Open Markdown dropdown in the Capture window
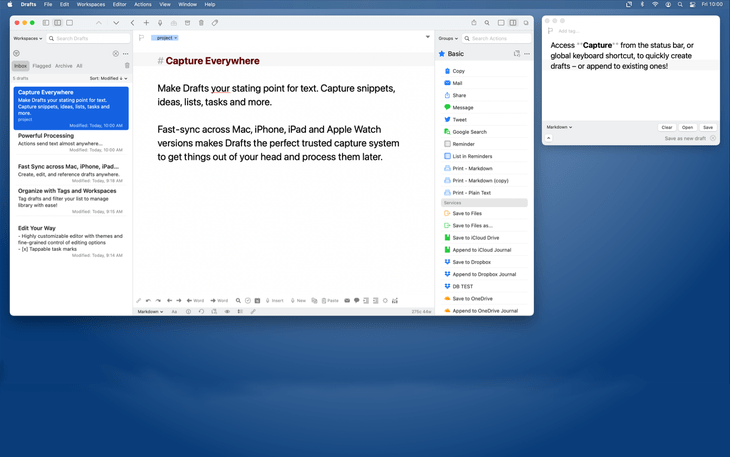 [x=559, y=127]
